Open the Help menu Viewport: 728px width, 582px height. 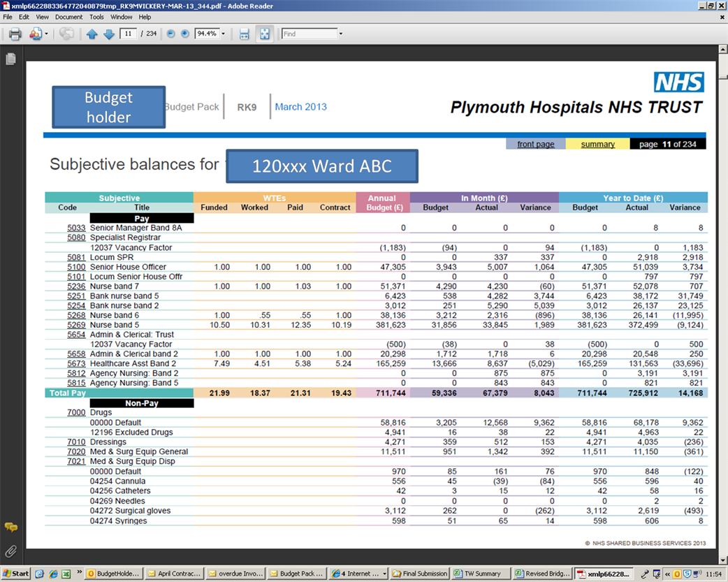coord(145,17)
